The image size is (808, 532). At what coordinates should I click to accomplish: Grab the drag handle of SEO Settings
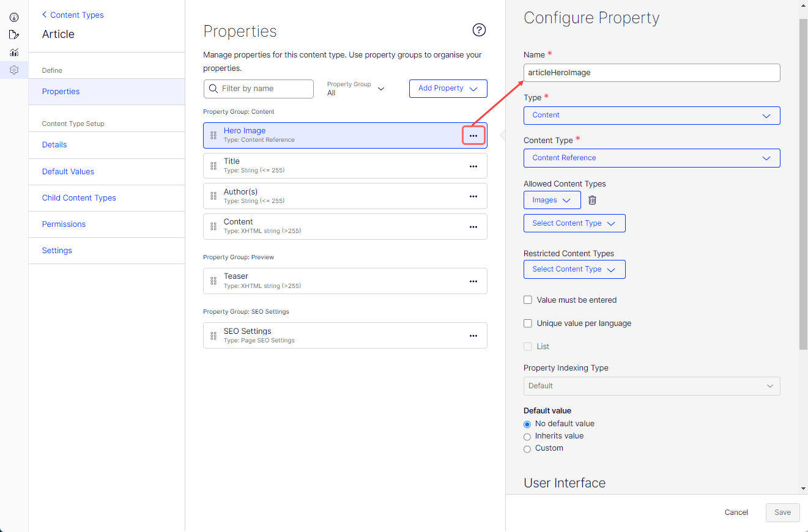(x=213, y=336)
